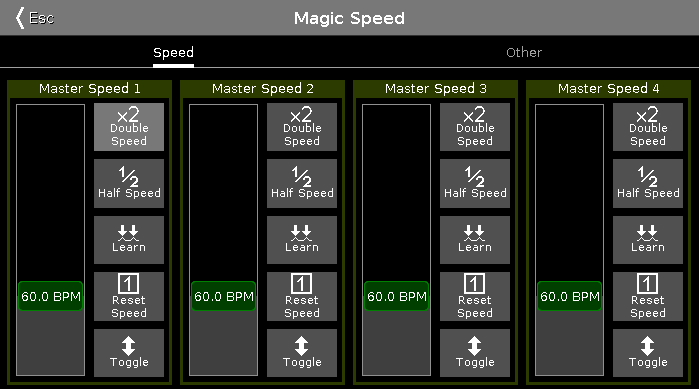Select Half Speed in Master Speed 4
The width and height of the screenshot is (699, 389).
click(648, 184)
